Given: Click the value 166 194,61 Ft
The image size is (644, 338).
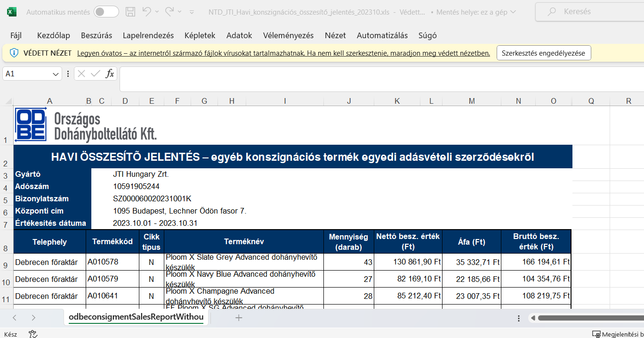Looking at the screenshot, I should pyautogui.click(x=546, y=262).
